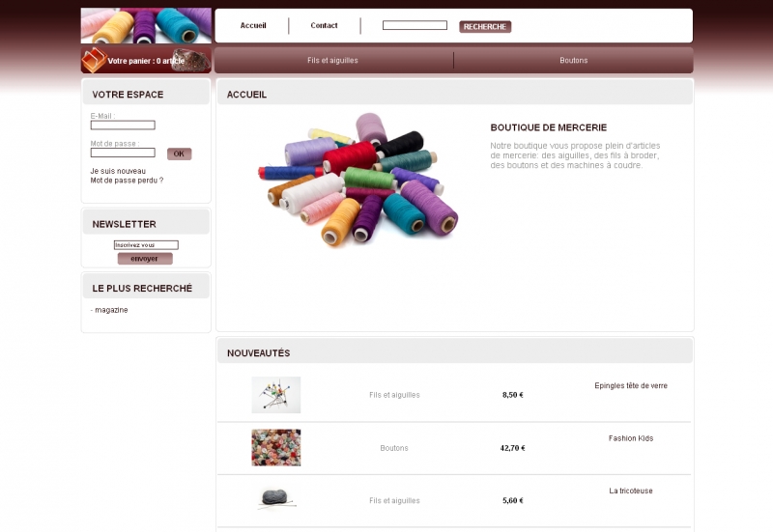Select the Boutons category tab
This screenshot has width=773, height=532.
pyautogui.click(x=573, y=60)
